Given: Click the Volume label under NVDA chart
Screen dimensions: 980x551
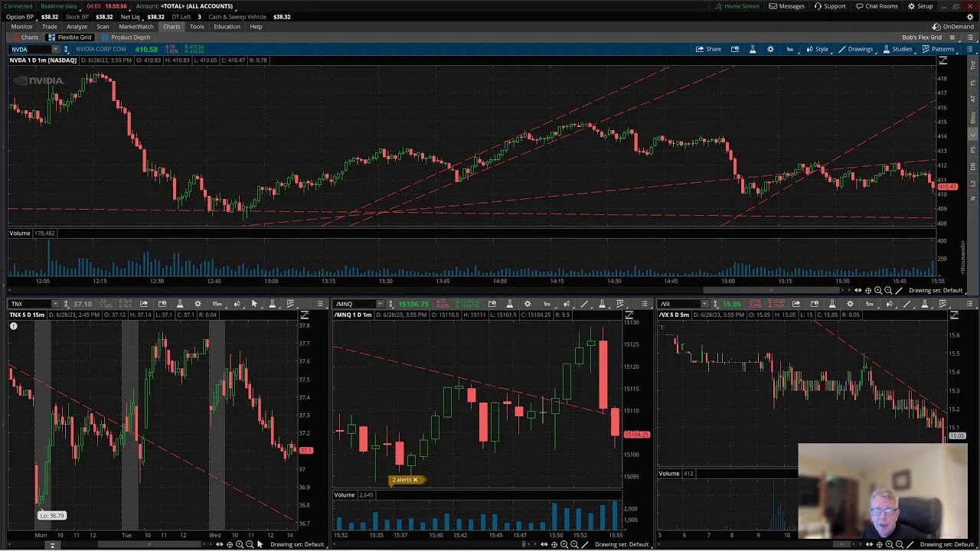Looking at the screenshot, I should pyautogui.click(x=20, y=233).
